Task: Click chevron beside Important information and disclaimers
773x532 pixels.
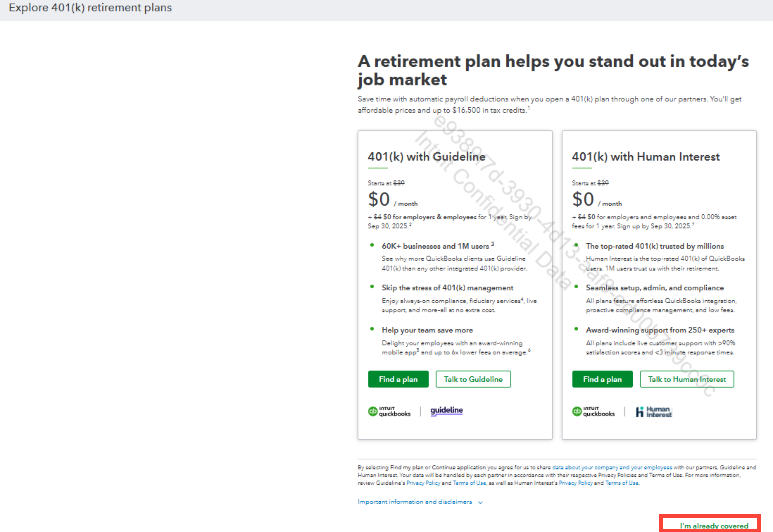Action: tap(480, 502)
